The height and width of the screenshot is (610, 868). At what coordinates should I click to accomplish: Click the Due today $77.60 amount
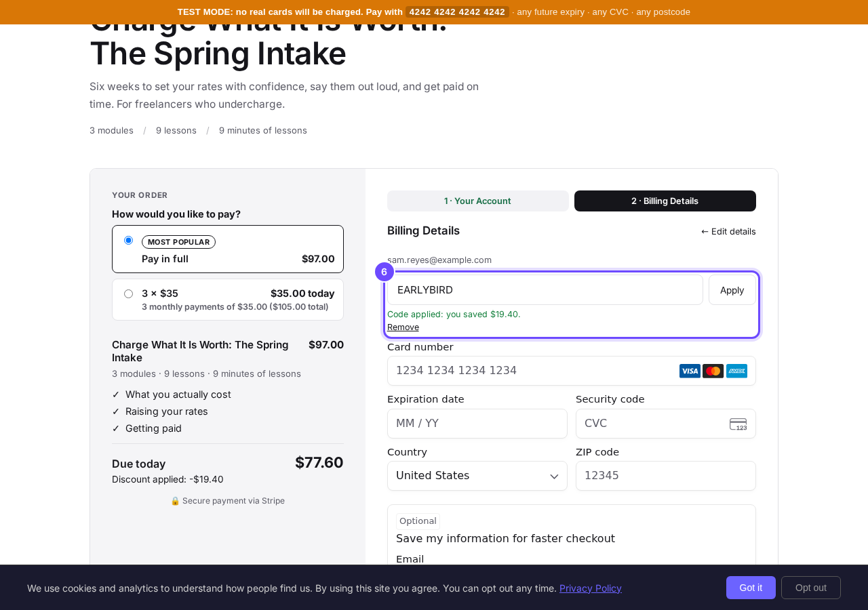319,463
